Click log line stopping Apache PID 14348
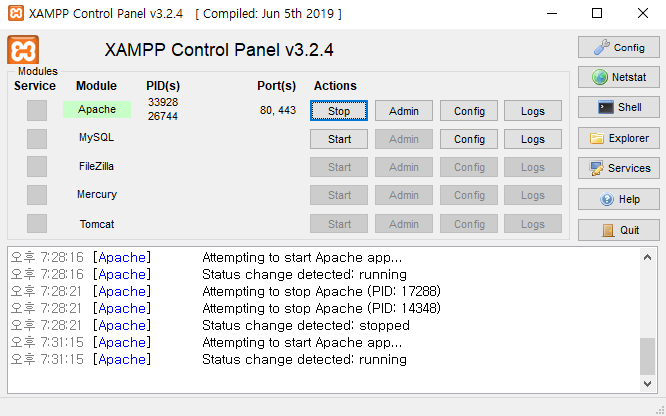Image resolution: width=666 pixels, height=416 pixels. (322, 308)
